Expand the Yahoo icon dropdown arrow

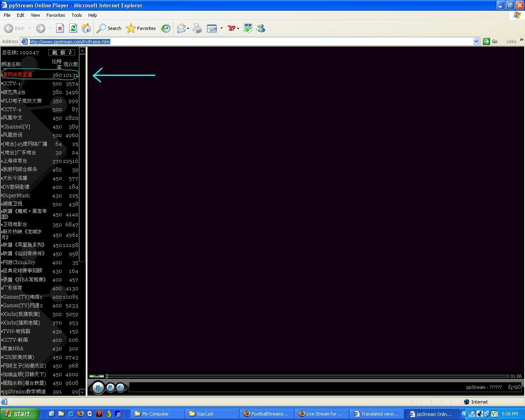tap(238, 28)
